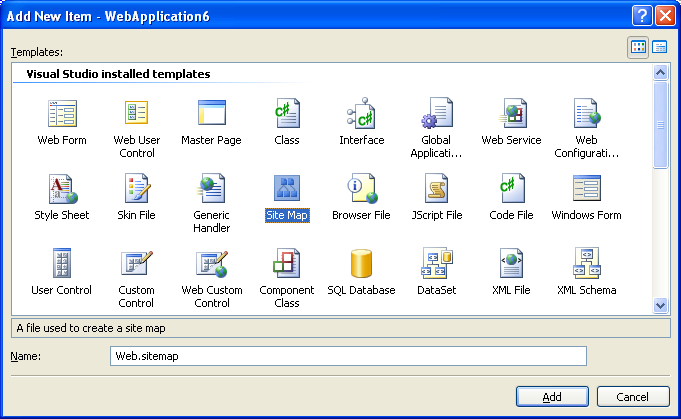Image resolution: width=681 pixels, height=419 pixels.
Task: Select the JScript File template
Action: coord(436,189)
